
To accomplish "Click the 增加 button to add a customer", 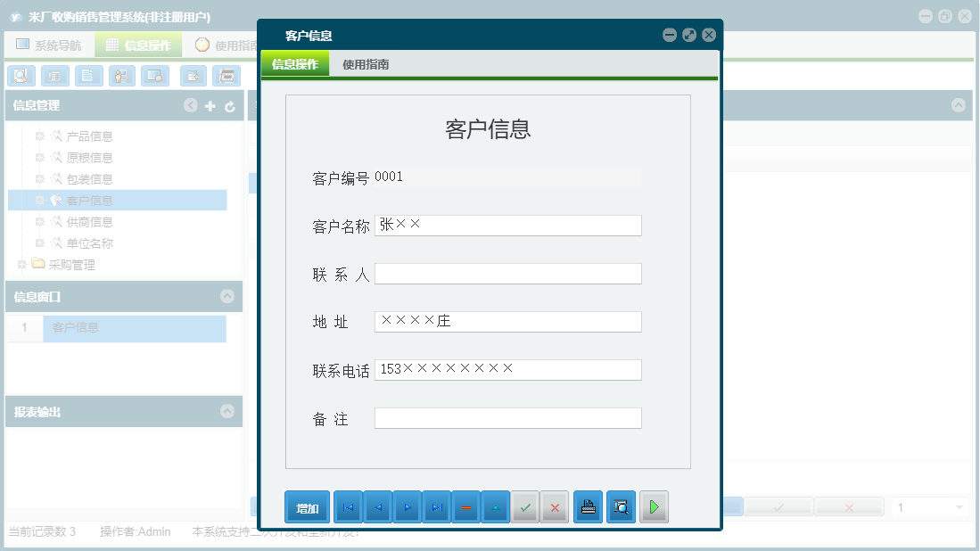I will [x=307, y=506].
